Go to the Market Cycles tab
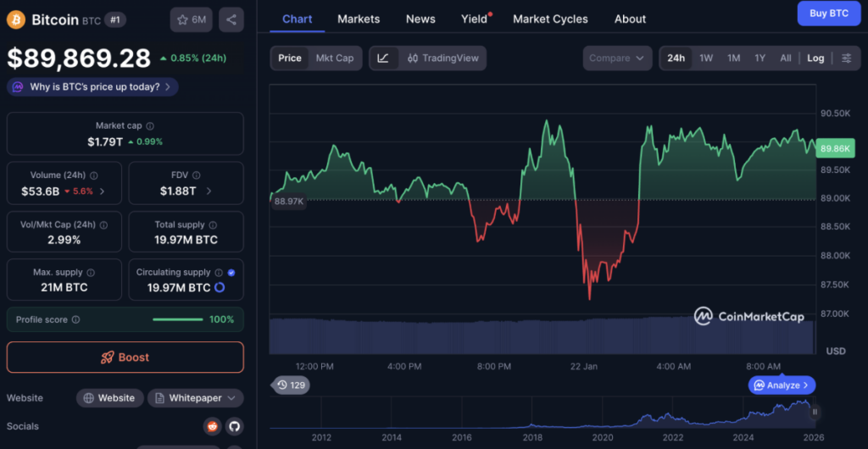The height and width of the screenshot is (449, 868). pos(550,19)
